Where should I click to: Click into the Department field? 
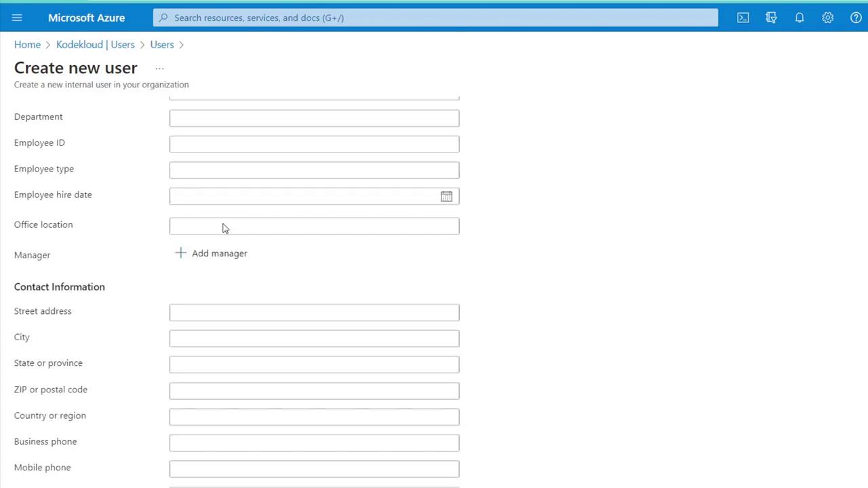click(x=314, y=118)
